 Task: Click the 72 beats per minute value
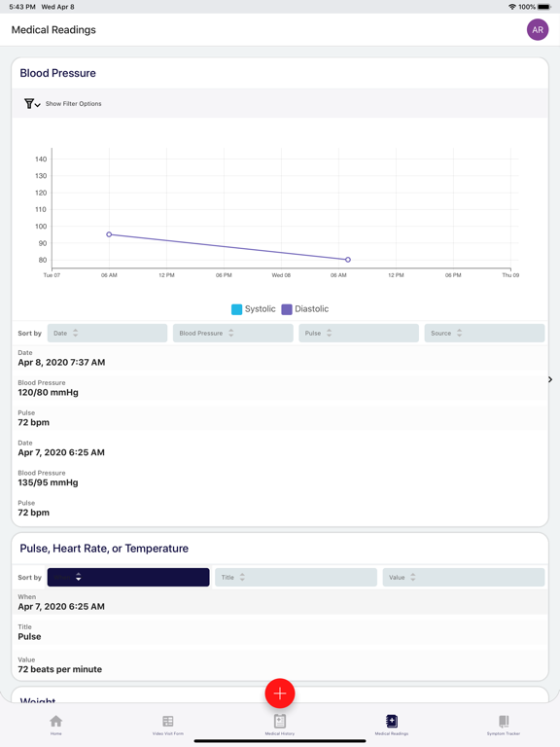60,669
